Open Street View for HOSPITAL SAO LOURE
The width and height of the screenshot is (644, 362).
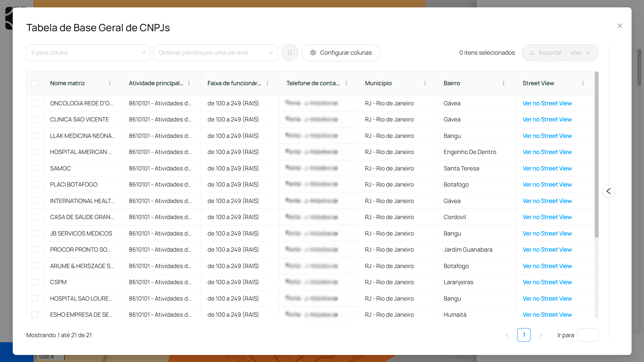(547, 299)
